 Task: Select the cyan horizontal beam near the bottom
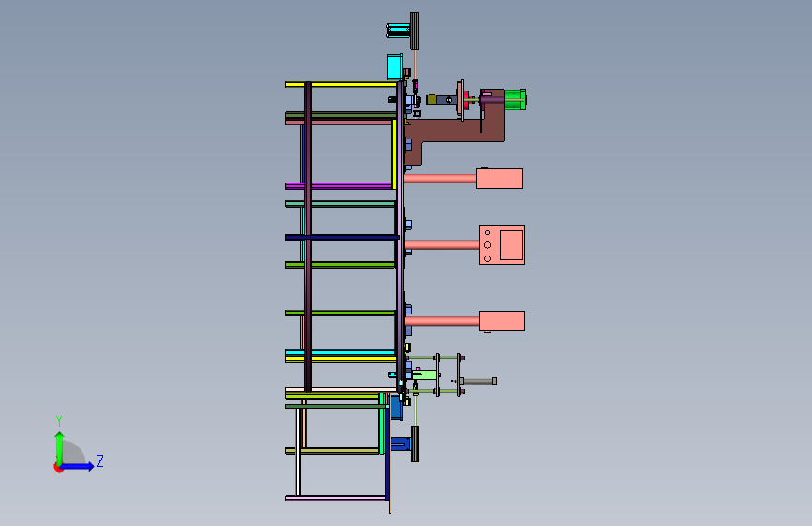[340, 353]
